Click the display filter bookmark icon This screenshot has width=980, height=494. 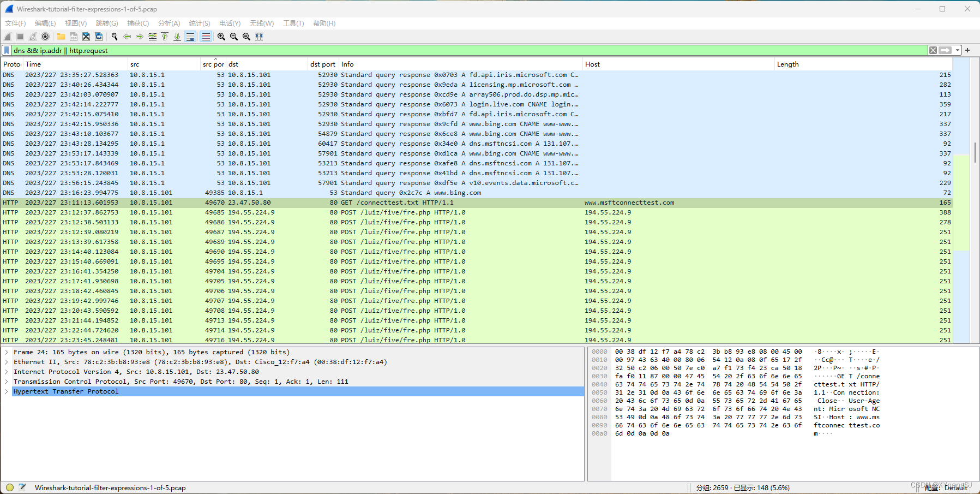point(7,50)
